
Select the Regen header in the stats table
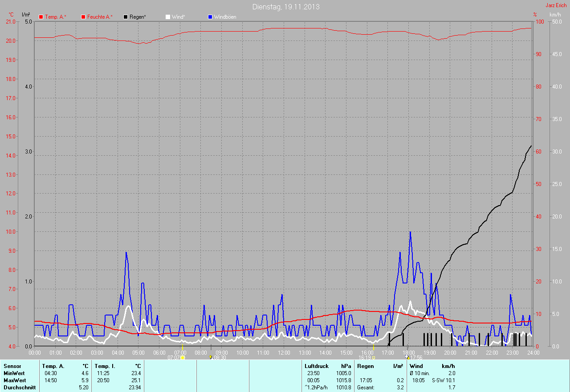[366, 366]
